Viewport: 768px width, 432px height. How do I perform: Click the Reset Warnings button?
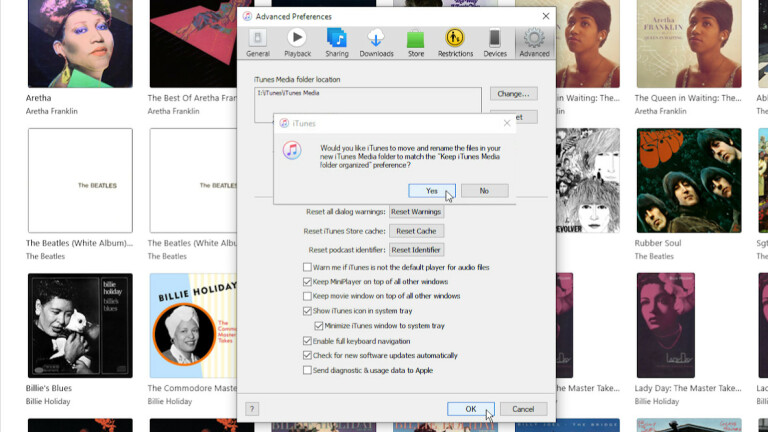(416, 212)
